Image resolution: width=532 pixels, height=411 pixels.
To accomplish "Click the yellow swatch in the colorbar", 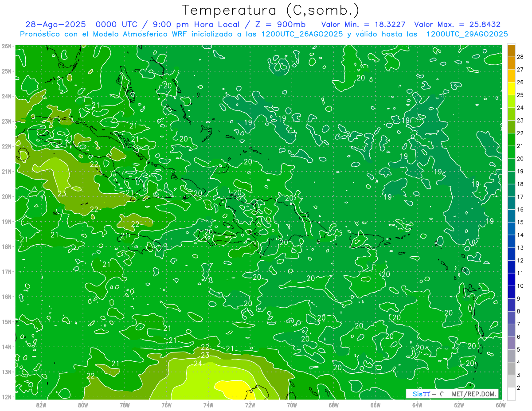I will [x=511, y=89].
